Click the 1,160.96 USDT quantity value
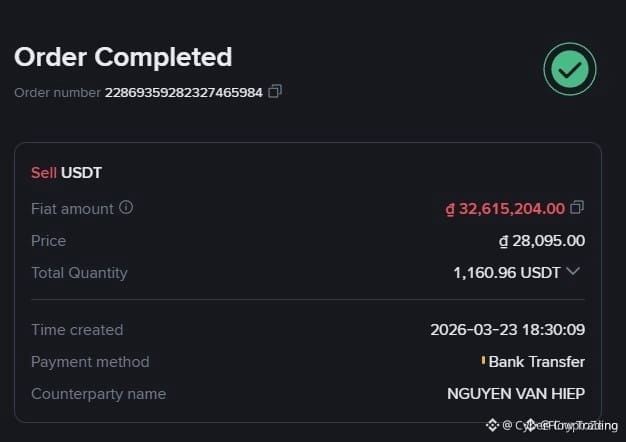Image resolution: width=626 pixels, height=442 pixels. (x=507, y=273)
